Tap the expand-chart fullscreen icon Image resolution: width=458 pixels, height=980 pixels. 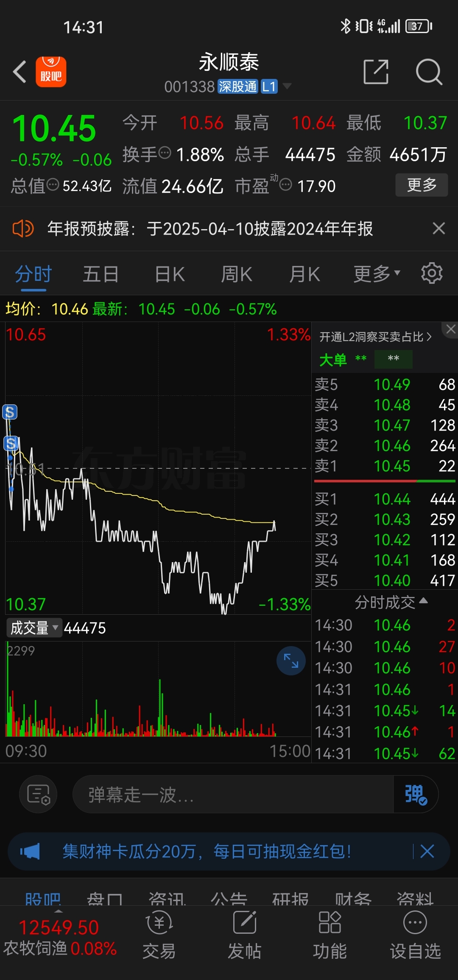[291, 661]
